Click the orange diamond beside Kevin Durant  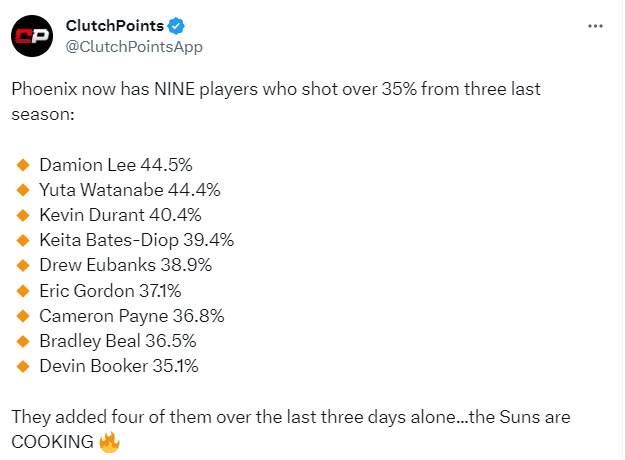23,214
